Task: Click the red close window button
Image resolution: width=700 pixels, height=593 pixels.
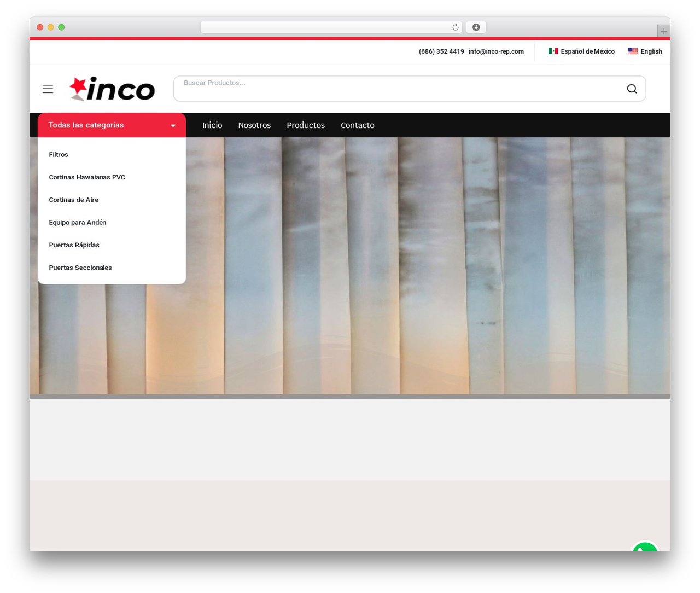Action: point(40,27)
